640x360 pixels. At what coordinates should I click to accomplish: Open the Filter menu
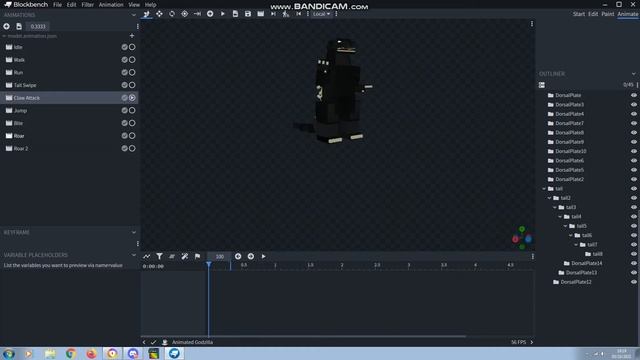(x=87, y=4)
